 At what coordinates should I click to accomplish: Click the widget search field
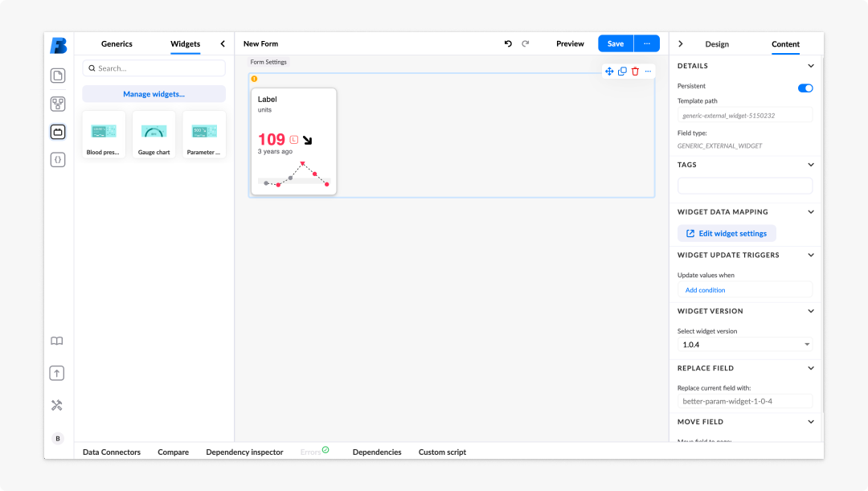tap(154, 68)
